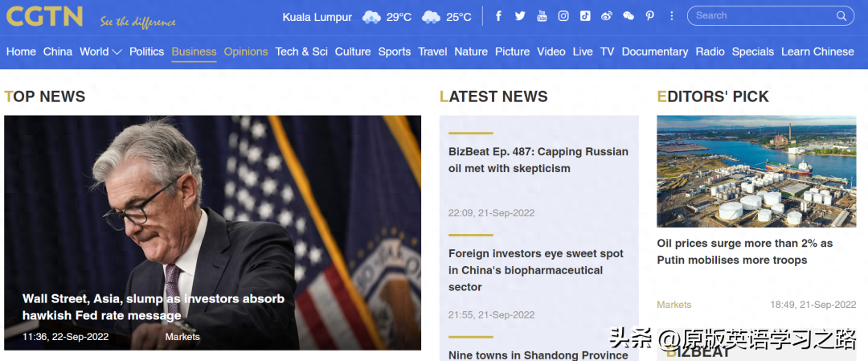Open BizBeat Ep. 487 article link

click(538, 160)
